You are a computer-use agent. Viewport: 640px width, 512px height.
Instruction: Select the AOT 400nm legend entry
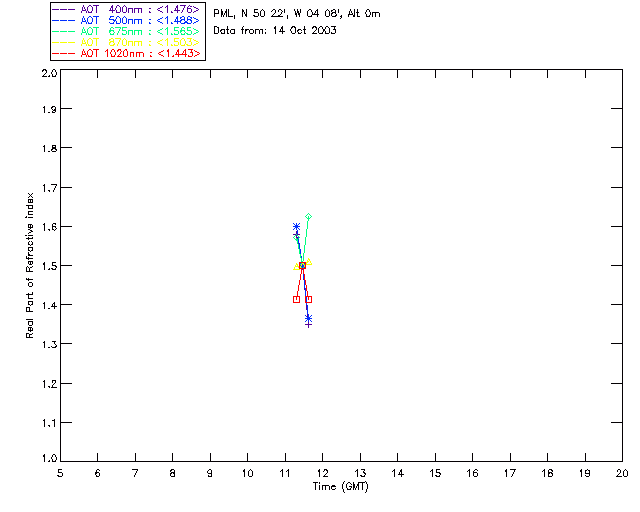point(126,9)
